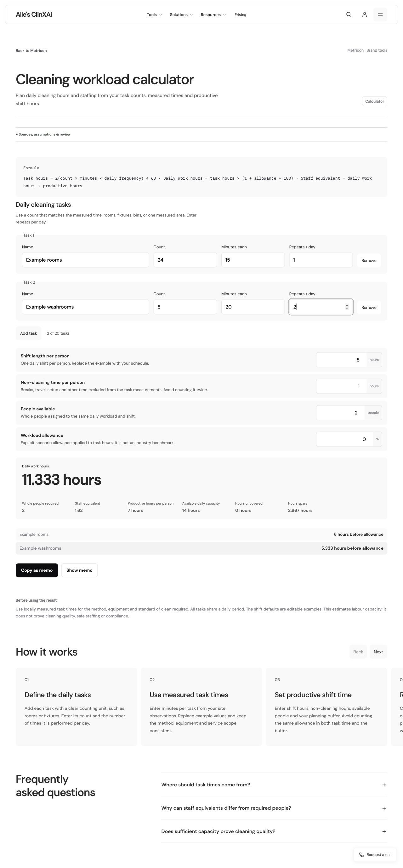Click the Alle's ClinXAi logo
This screenshot has width=403, height=868.
(34, 14)
